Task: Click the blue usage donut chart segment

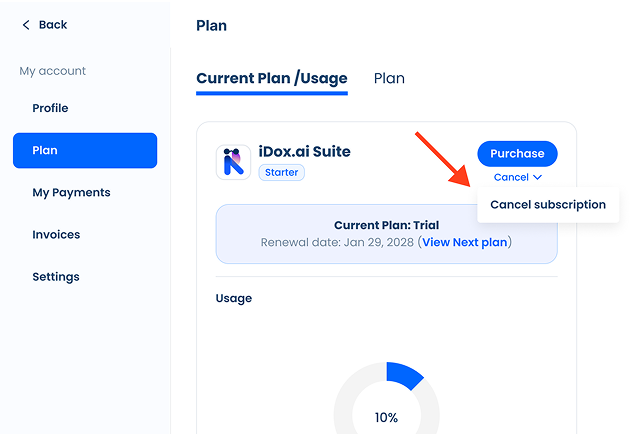Action: (x=405, y=374)
